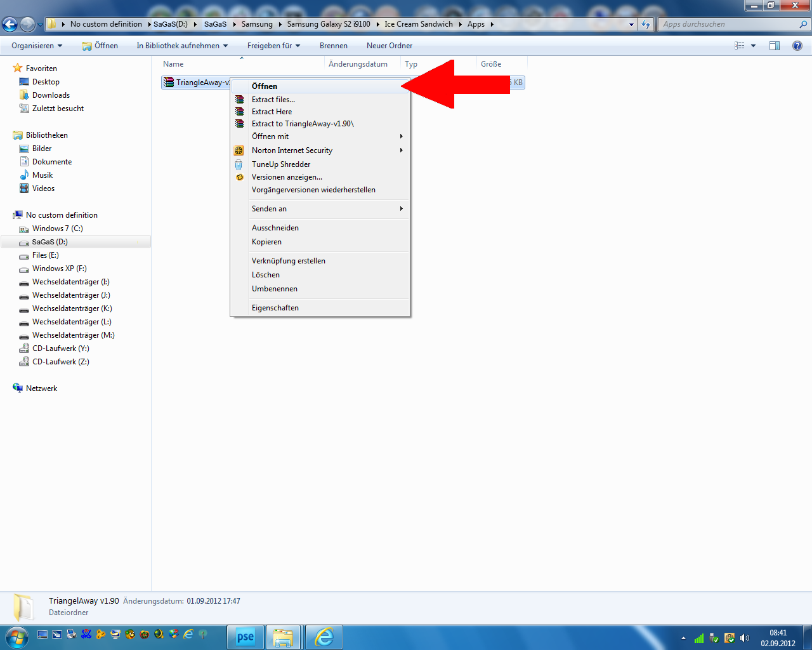812x650 pixels.
Task: Select Videos library
Action: 43,189
